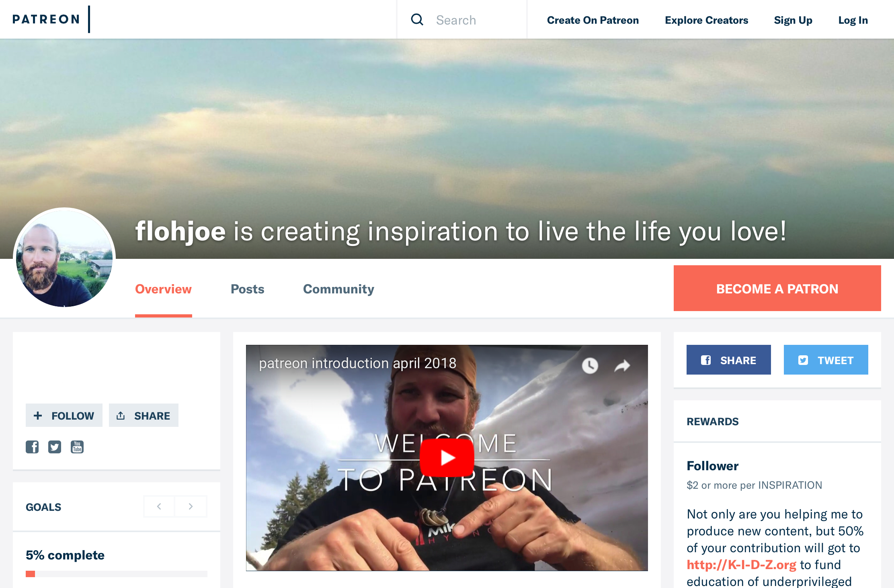Click the Watch Later clock icon on video
894x588 pixels.
590,365
